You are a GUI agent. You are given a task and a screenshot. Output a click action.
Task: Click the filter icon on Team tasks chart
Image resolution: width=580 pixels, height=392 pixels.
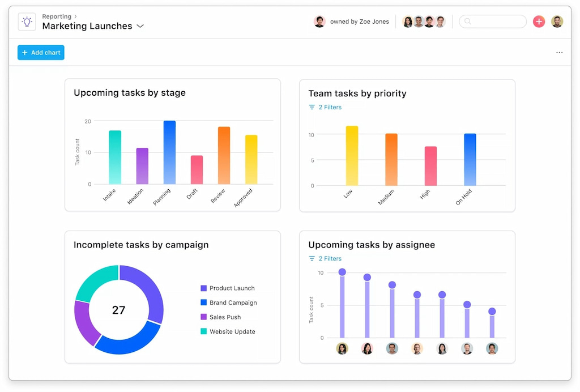[x=312, y=107]
